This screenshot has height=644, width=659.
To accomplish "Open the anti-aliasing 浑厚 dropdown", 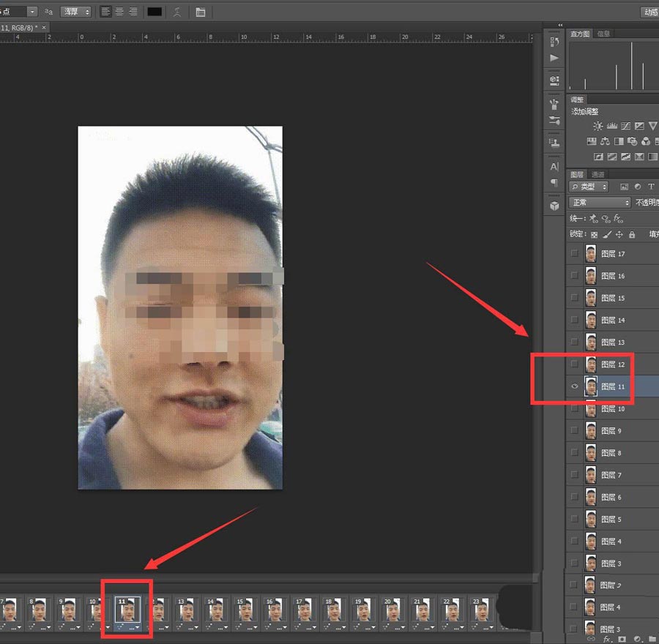I will point(76,12).
